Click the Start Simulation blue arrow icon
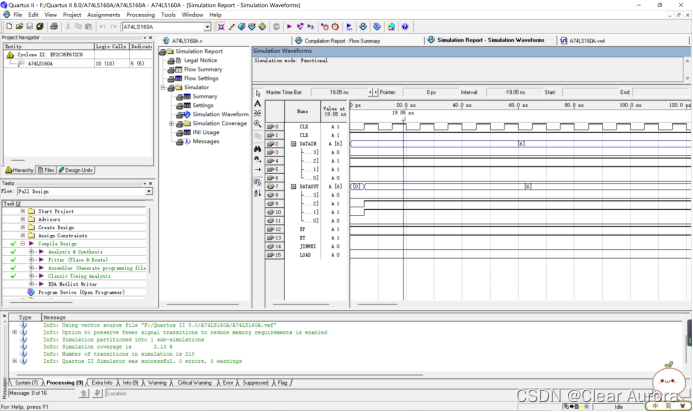The width and height of the screenshot is (693, 412). (x=349, y=27)
